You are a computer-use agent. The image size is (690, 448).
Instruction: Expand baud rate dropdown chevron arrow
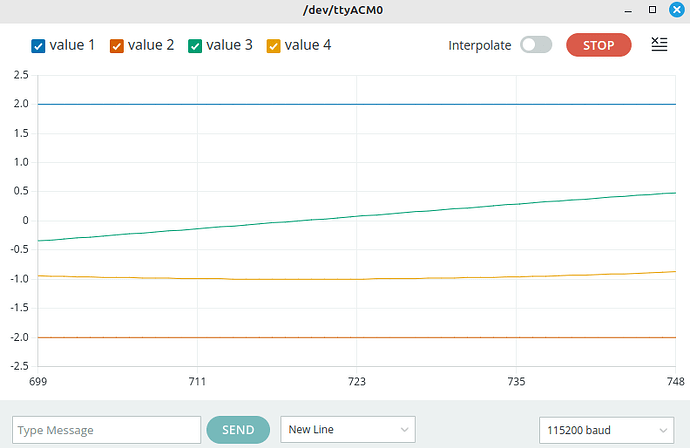point(663,430)
